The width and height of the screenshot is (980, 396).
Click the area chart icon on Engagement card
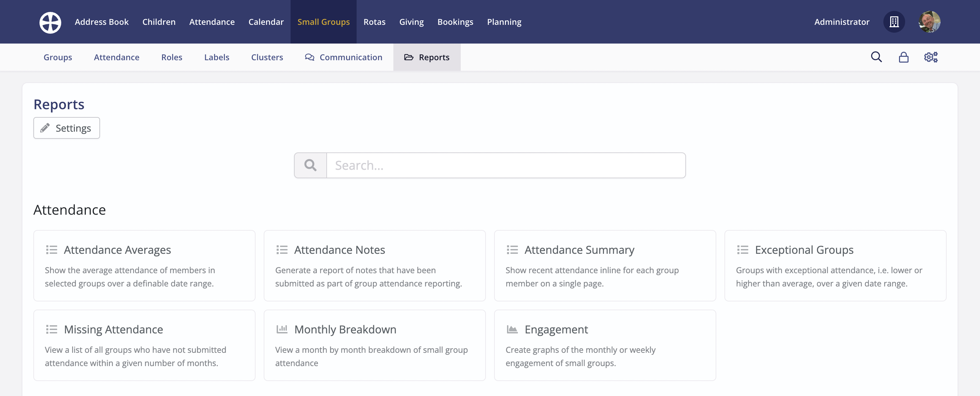pos(512,329)
